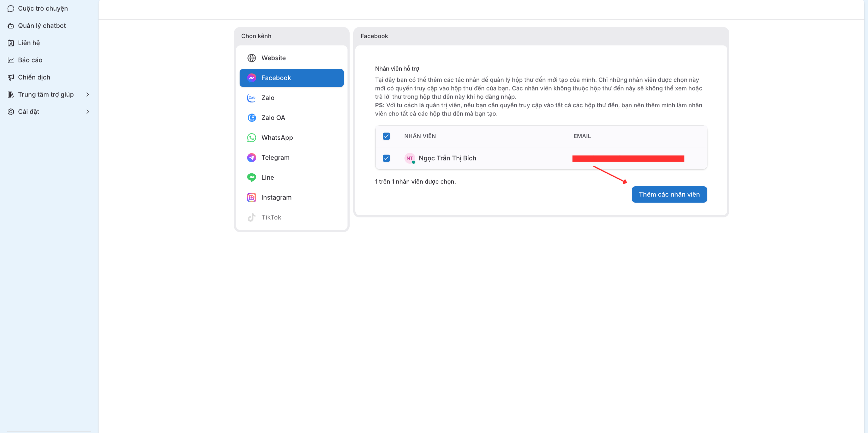Image resolution: width=868 pixels, height=433 pixels.
Task: Expand the Cài đặt submenu chevron
Action: pos(88,112)
